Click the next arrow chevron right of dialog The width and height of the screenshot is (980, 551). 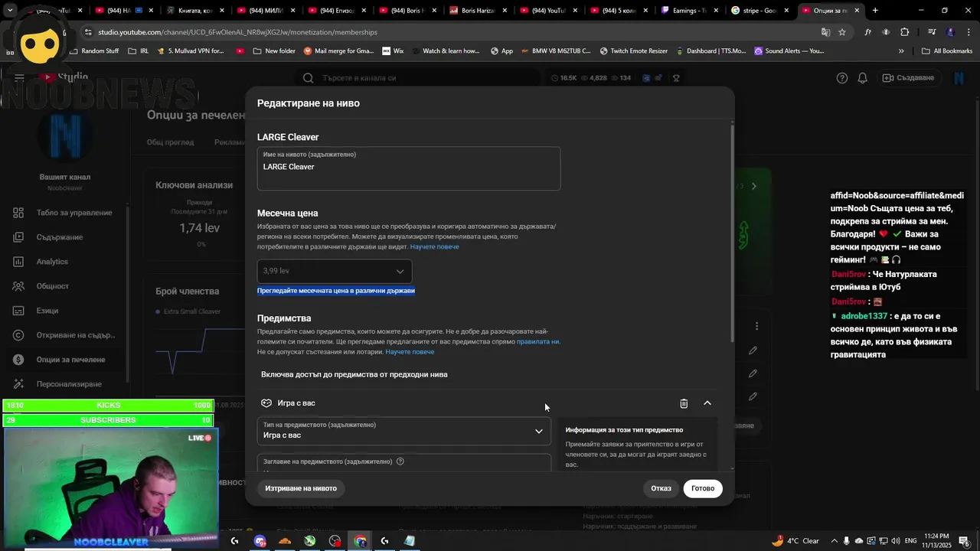point(754,186)
